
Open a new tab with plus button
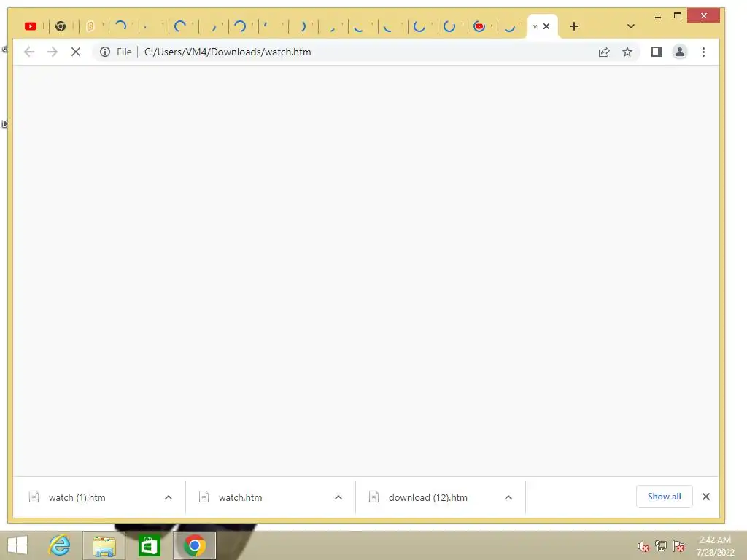(x=574, y=26)
